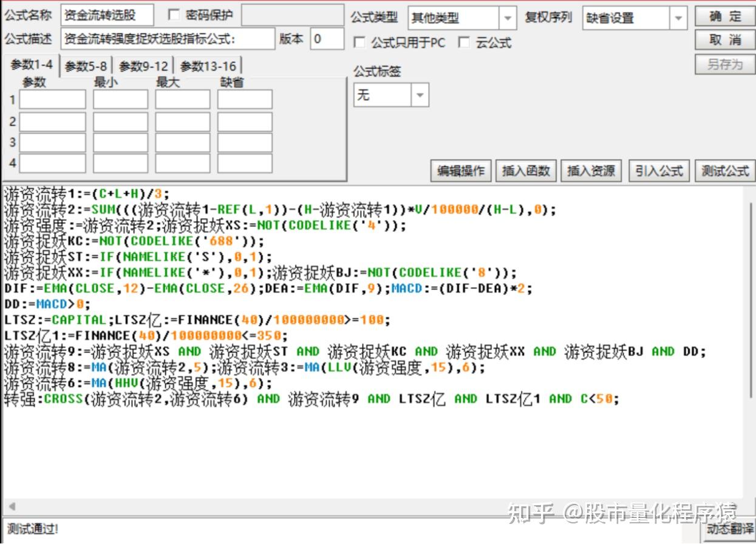Image resolution: width=756 pixels, height=544 pixels.
Task: Toggle the 公式只用于PC checkbox
Action: (359, 42)
